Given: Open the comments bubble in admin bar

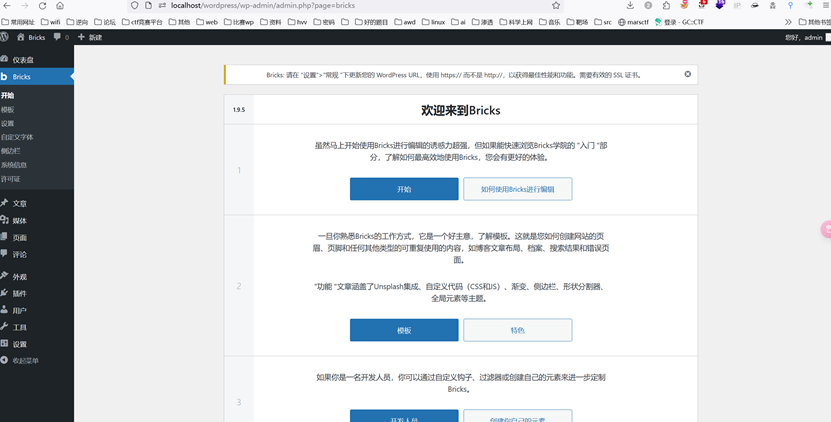Looking at the screenshot, I should tap(61, 37).
